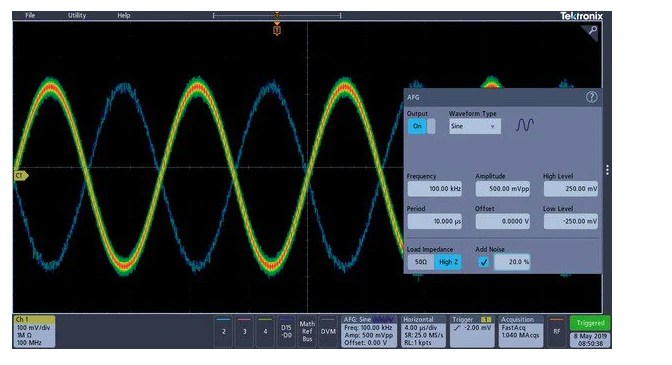Add channel 2 with its badge button
672x365 pixels.
(x=224, y=331)
